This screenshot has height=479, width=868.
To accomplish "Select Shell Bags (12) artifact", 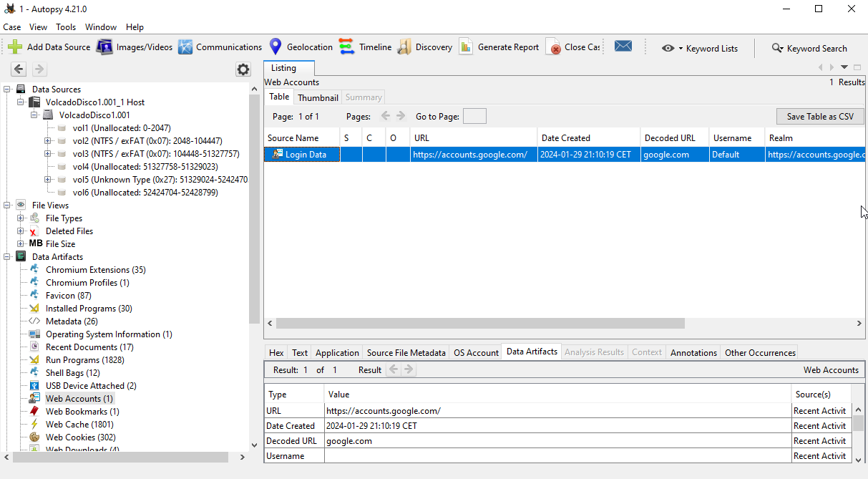I will pyautogui.click(x=72, y=373).
